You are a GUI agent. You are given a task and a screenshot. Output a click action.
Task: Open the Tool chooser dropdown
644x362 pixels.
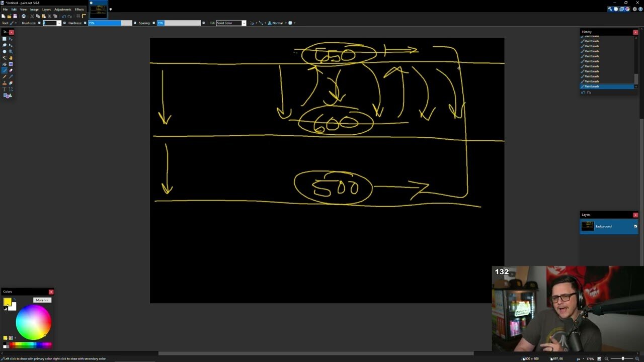click(x=13, y=23)
